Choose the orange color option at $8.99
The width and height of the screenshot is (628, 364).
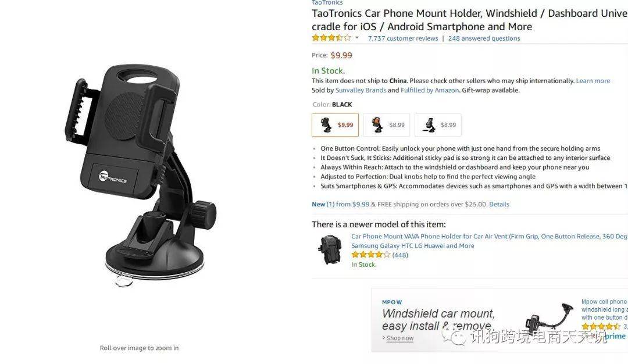387,125
